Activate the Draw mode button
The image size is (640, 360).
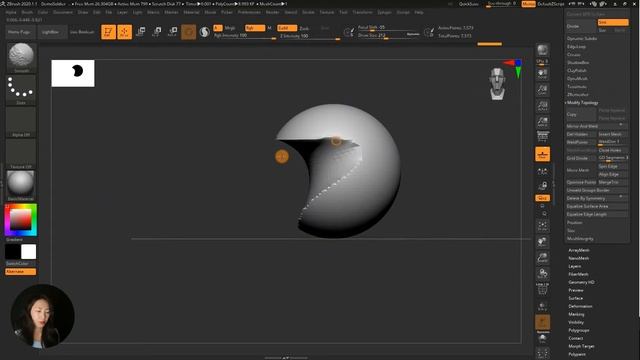pyautogui.click(x=124, y=32)
